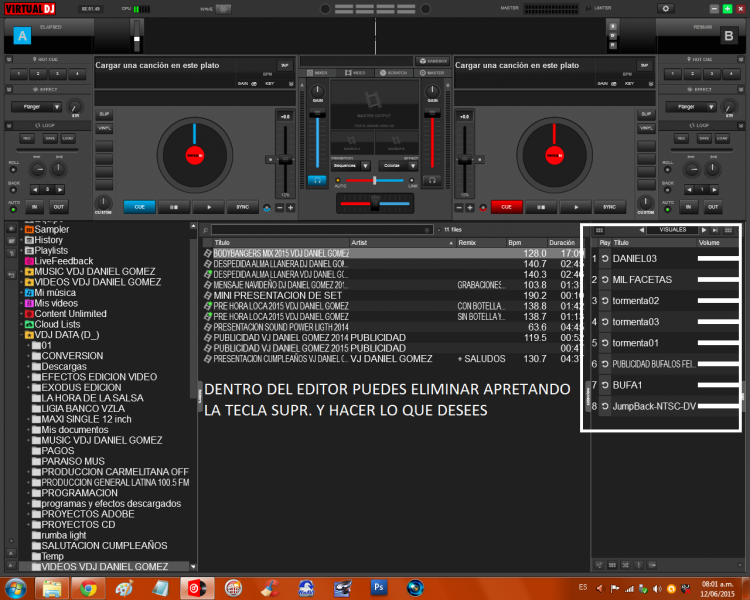The width and height of the screenshot is (750, 600).
Task: Toggle the AUTO loop indicator on left deck
Action: (13, 210)
